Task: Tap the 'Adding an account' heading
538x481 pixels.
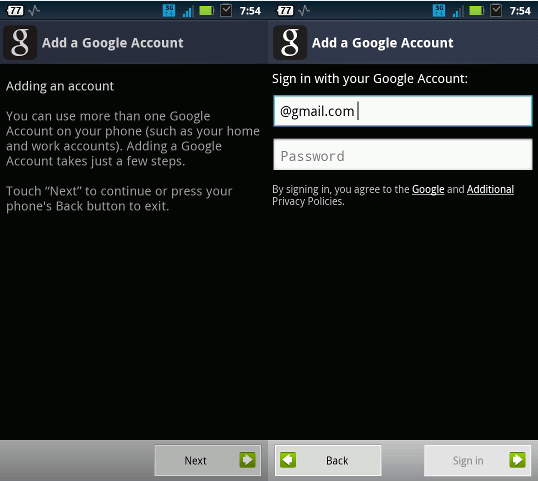Action: (x=60, y=86)
